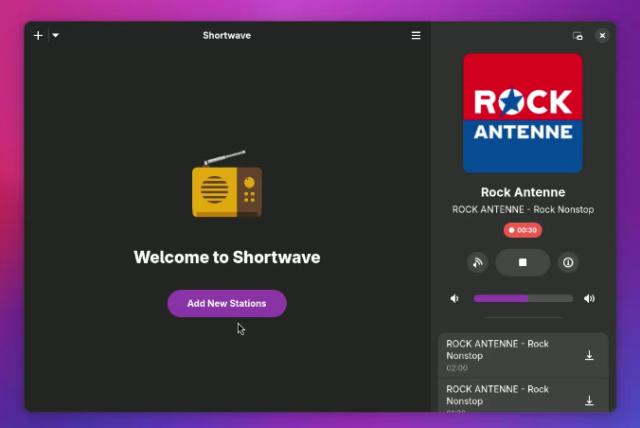Viewport: 640px width, 428px height.
Task: Open the hamburger main menu
Action: tap(416, 35)
